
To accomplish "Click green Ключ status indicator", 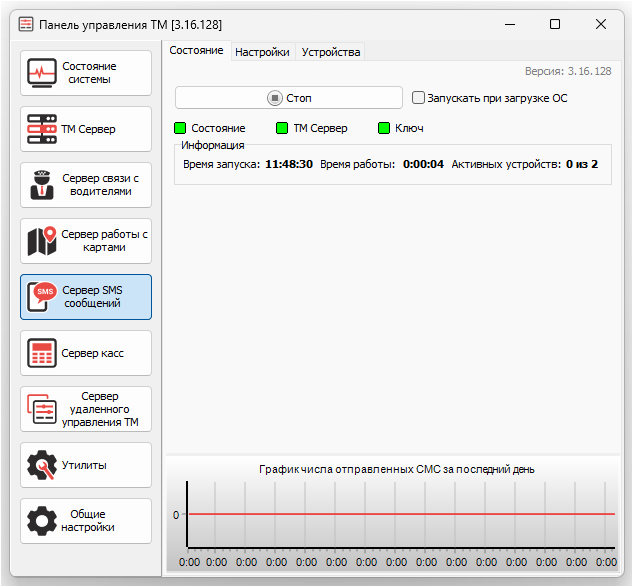I will coord(384,128).
